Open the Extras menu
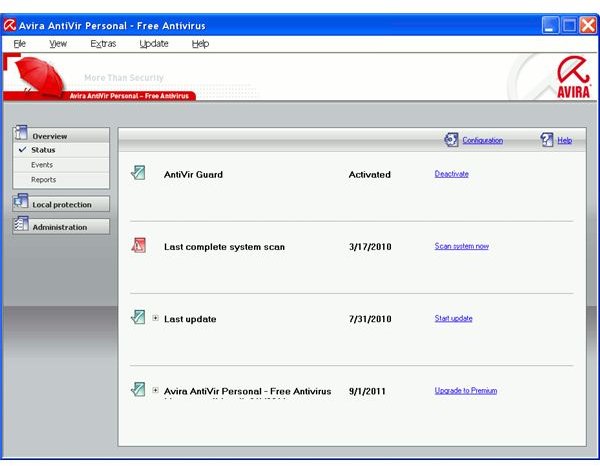 click(x=103, y=44)
